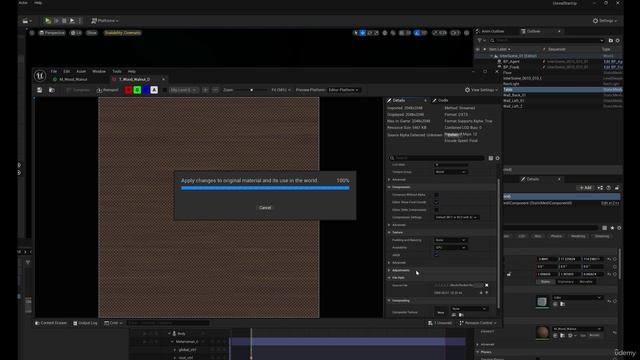This screenshot has width=640, height=360.
Task: Switch to the M_Wood_Walnut tab
Action: (x=73, y=79)
